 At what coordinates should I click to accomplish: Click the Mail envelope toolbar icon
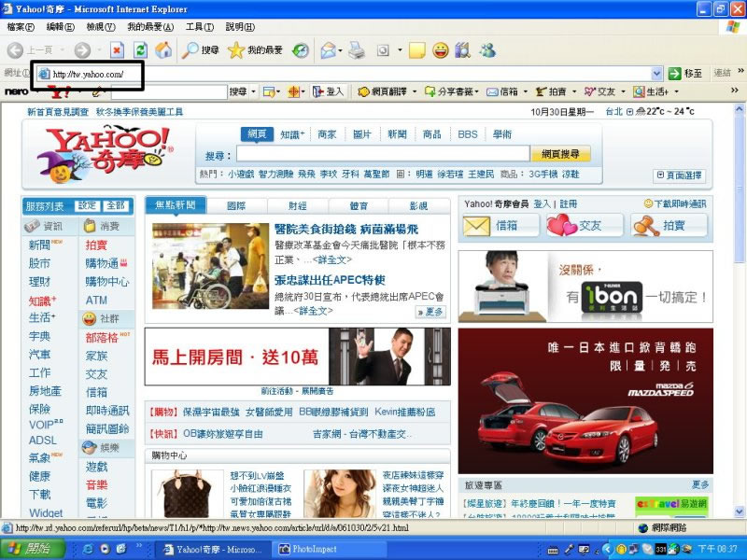tap(329, 50)
